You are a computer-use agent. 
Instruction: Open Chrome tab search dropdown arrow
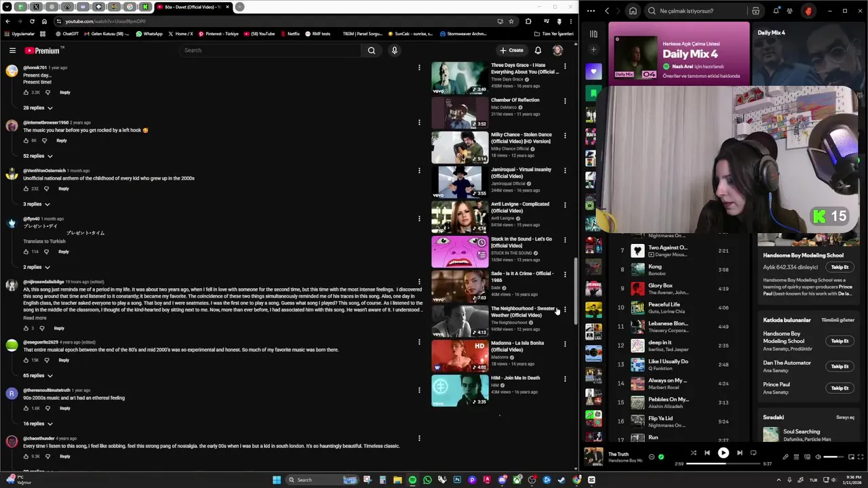(x=7, y=7)
